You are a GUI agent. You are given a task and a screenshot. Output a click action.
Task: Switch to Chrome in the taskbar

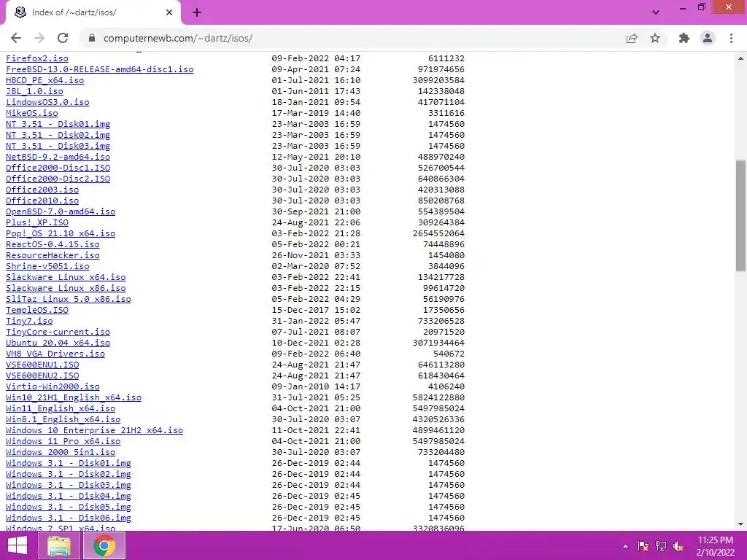[x=104, y=545]
